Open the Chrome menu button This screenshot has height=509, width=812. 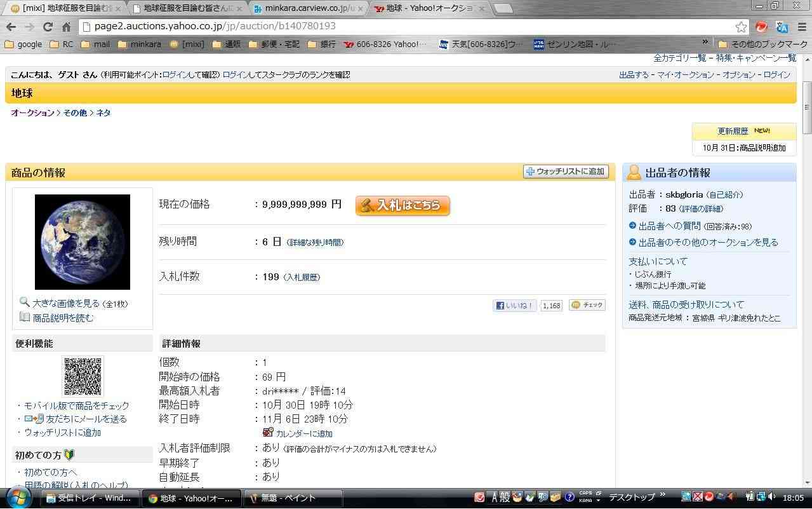coord(802,27)
